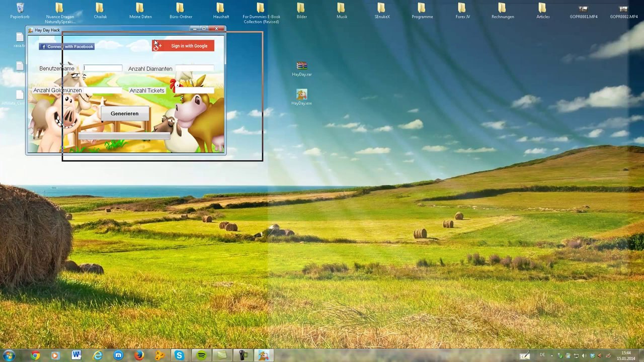Switch to the camera recorder taskbar item

(243, 355)
